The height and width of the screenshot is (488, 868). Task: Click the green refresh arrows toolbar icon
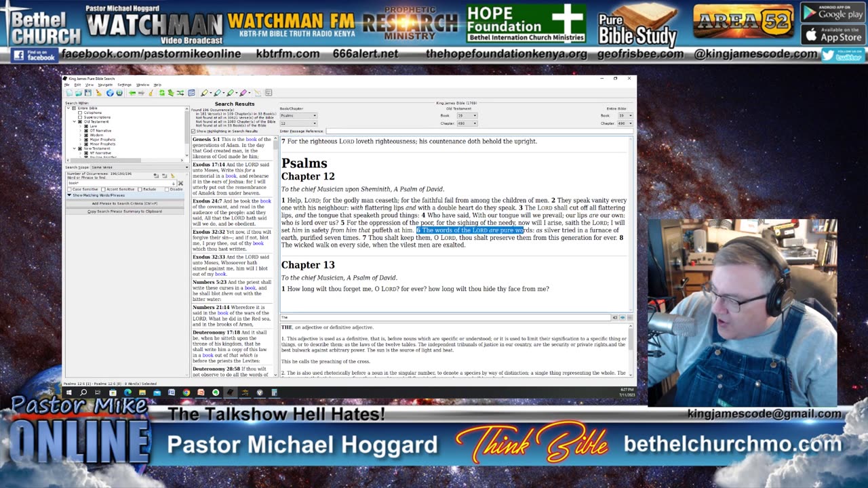(x=162, y=93)
